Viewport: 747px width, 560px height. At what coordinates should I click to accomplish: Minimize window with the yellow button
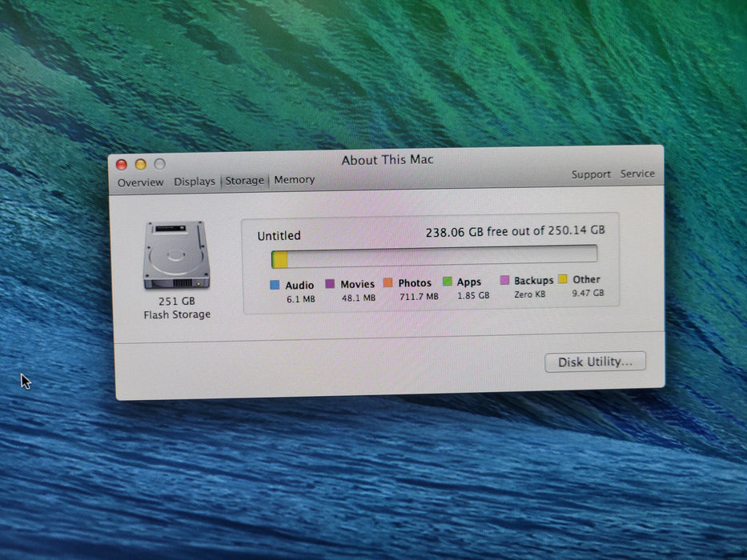click(x=141, y=164)
